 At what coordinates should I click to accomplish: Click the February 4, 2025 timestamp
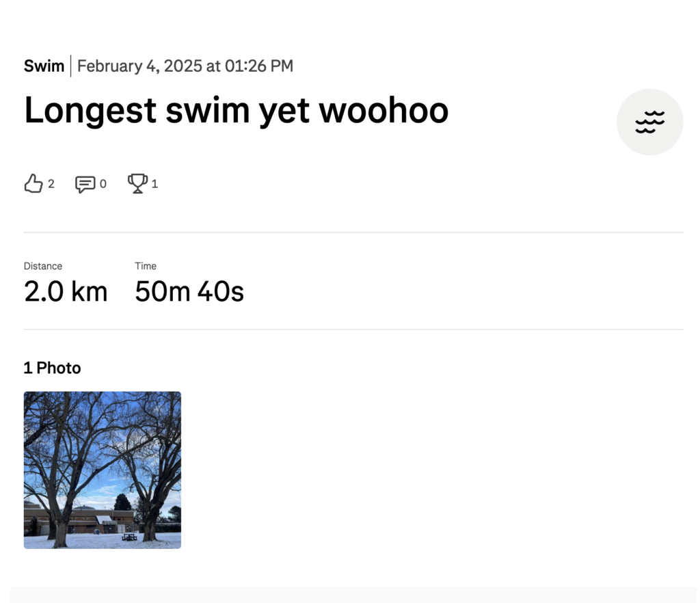click(185, 66)
